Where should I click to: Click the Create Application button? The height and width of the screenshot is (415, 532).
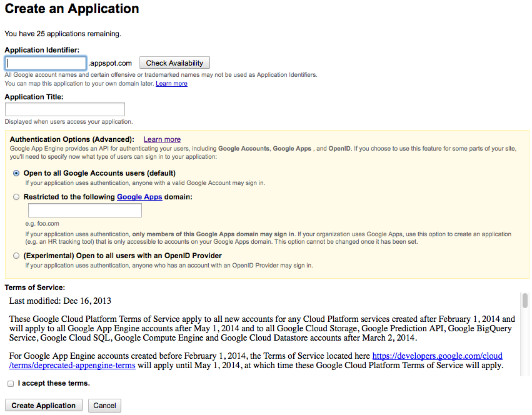43,406
